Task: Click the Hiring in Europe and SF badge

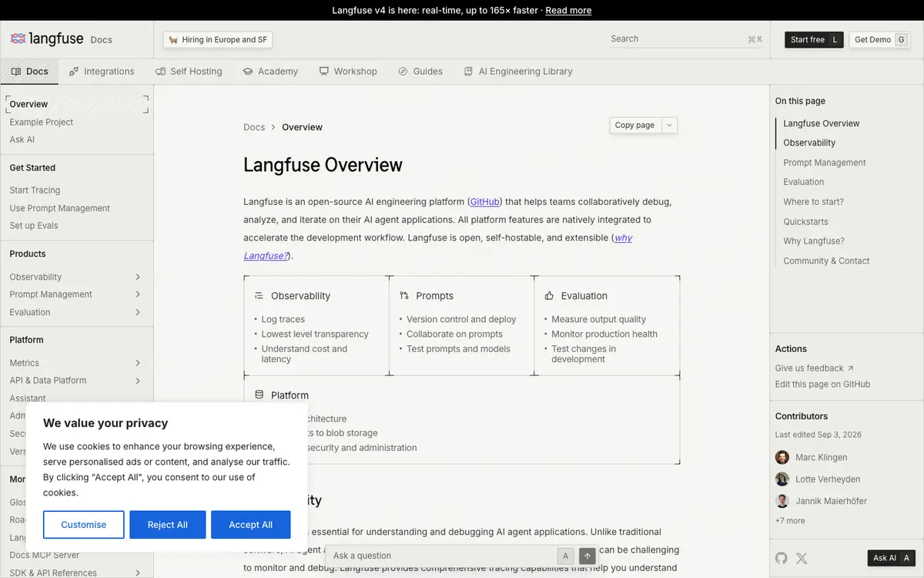Action: click(218, 39)
